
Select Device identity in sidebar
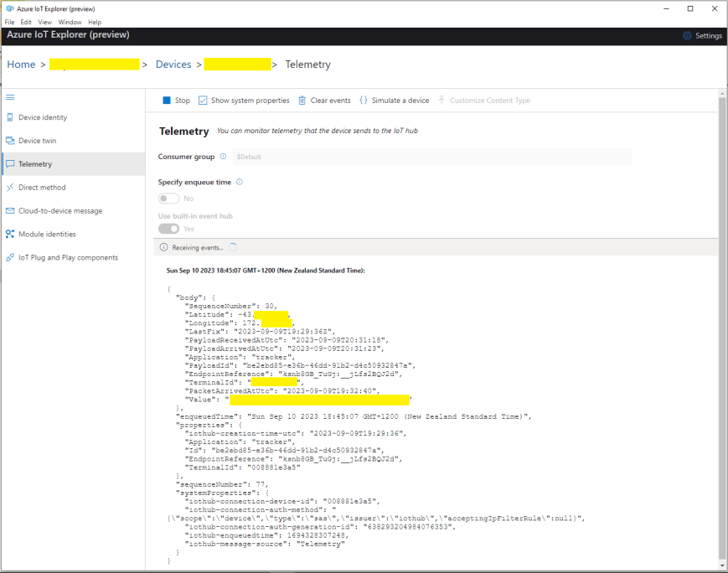coord(75,117)
